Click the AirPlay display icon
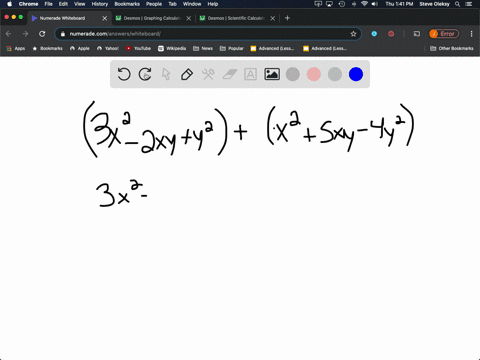 329,4
